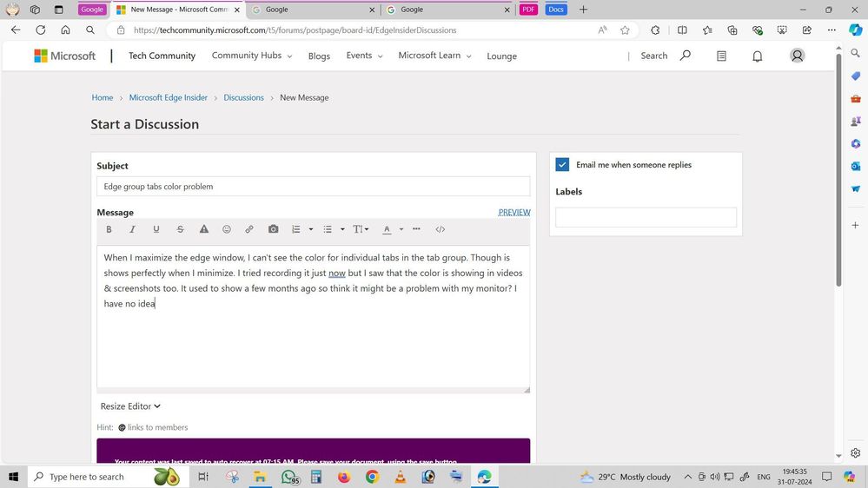Open Lounge navigation item
The image size is (868, 488).
[501, 56]
